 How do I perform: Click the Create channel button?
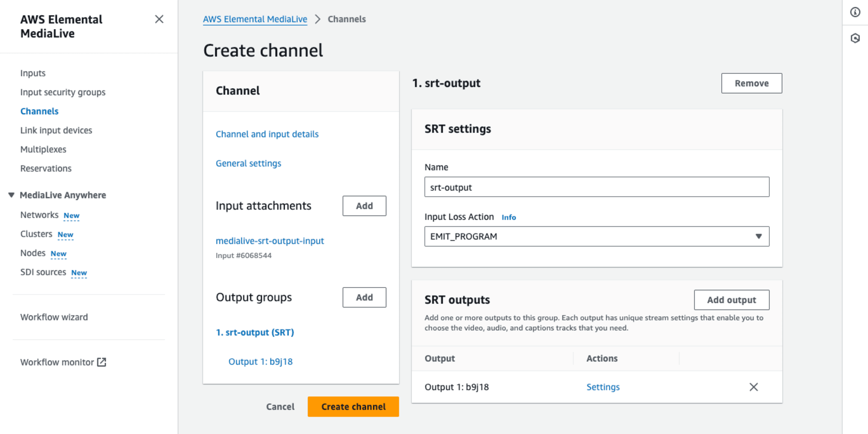click(x=353, y=407)
